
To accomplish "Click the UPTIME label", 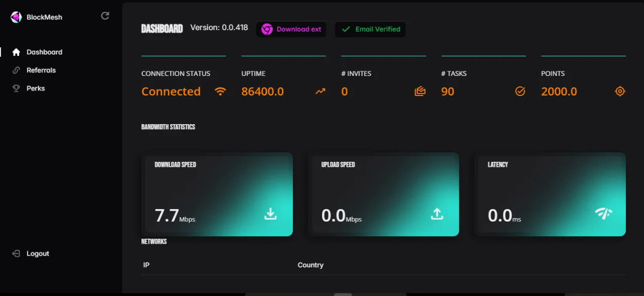I will tap(254, 73).
